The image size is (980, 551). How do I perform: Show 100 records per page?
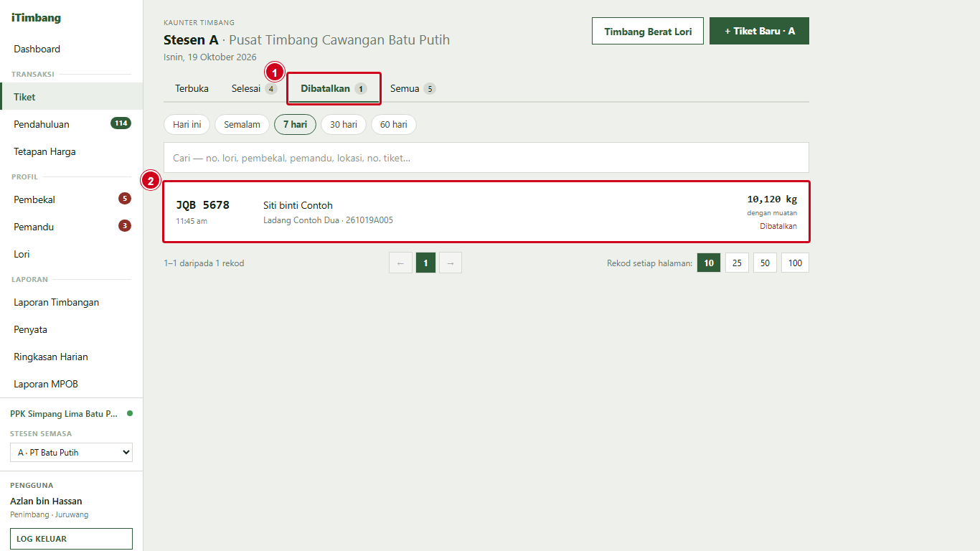[795, 263]
